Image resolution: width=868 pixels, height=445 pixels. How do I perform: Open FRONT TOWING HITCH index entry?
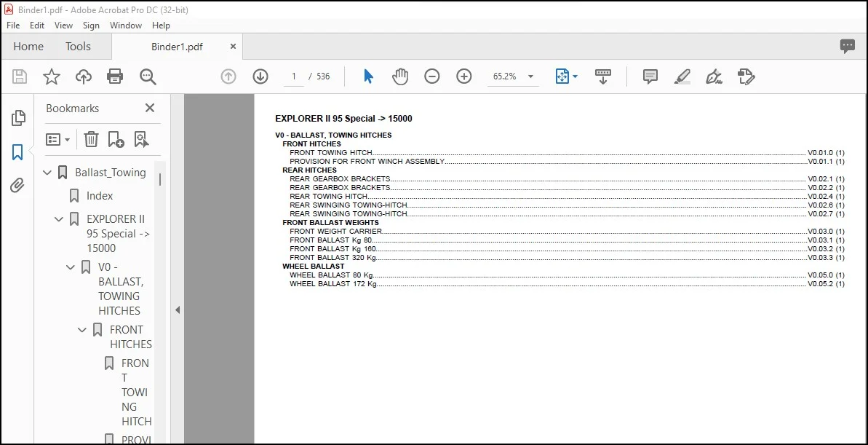331,152
